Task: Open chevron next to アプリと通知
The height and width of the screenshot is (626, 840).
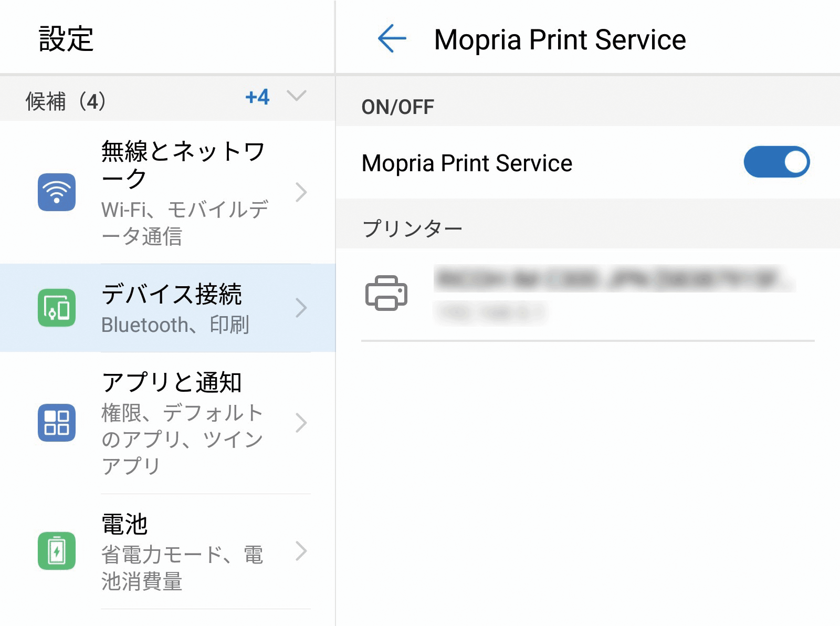Action: 301,423
